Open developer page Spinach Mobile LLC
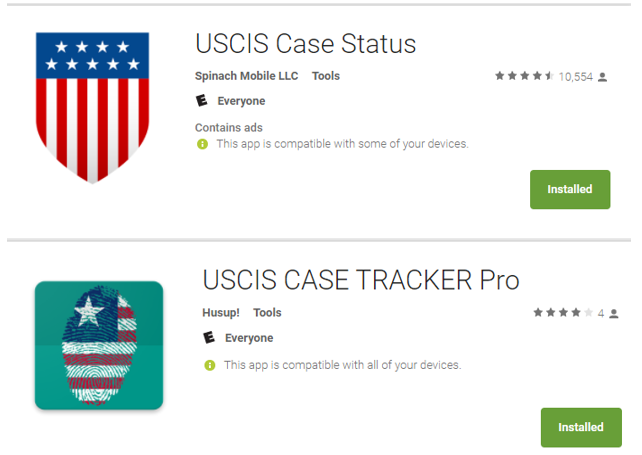Viewport: 642px width, 455px height. [246, 76]
